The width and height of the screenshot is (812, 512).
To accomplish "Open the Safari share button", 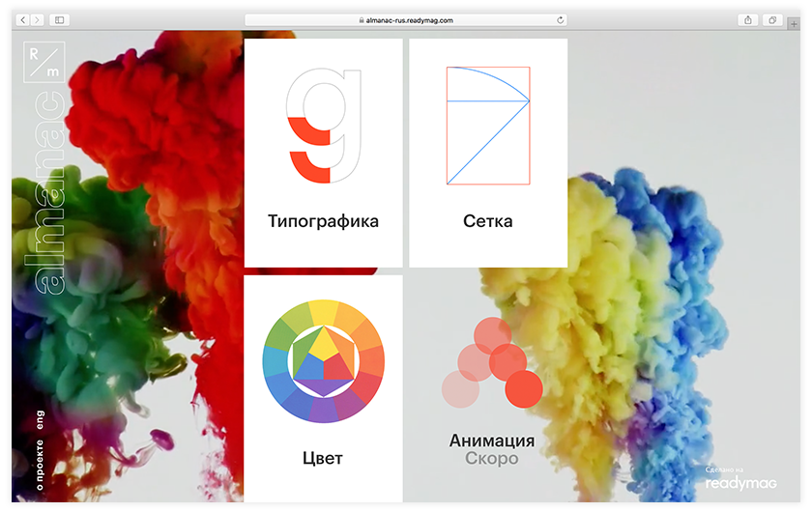I will [x=748, y=19].
